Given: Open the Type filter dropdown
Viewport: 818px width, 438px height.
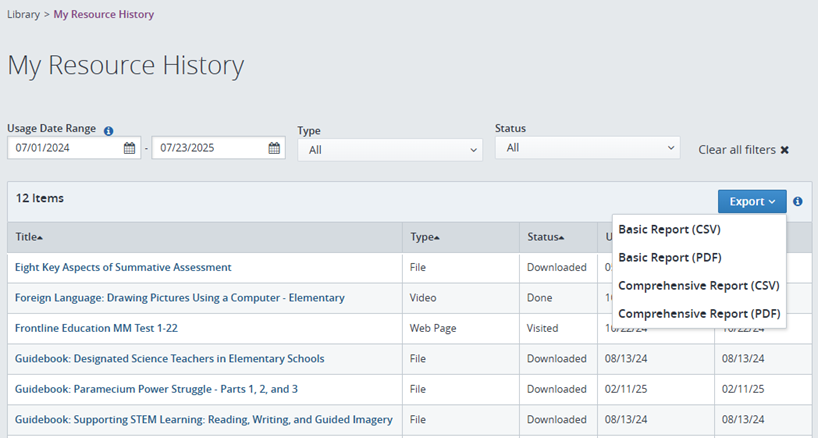Looking at the screenshot, I should pos(390,150).
